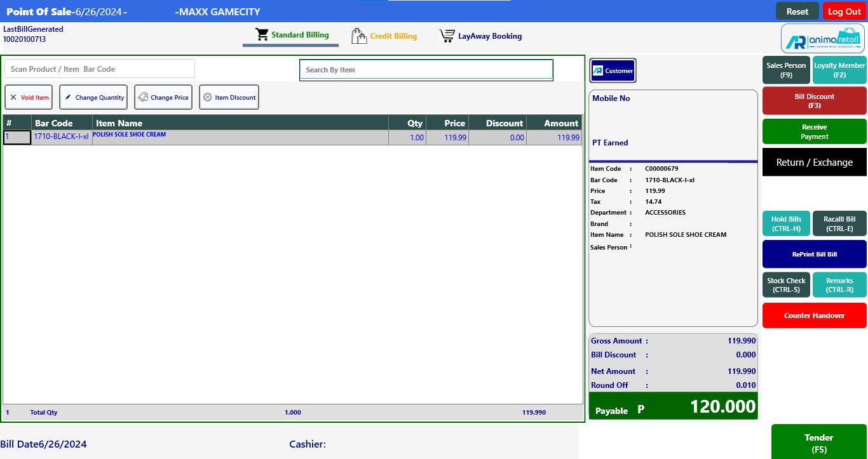Screen dimensions: 868x459
Task: Select the Polish Sole Shoe Cream row
Action: tap(241, 138)
